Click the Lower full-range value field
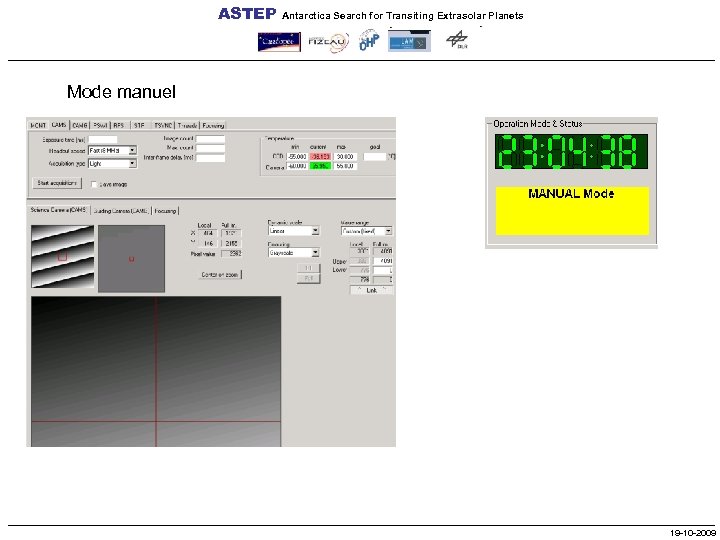Screen dimensions: 720x540 [x=382, y=270]
